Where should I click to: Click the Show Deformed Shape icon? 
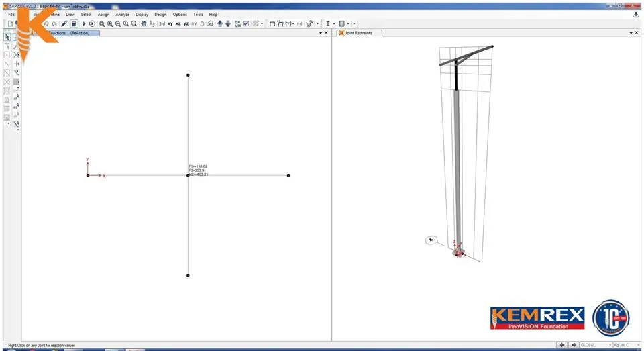[280, 24]
